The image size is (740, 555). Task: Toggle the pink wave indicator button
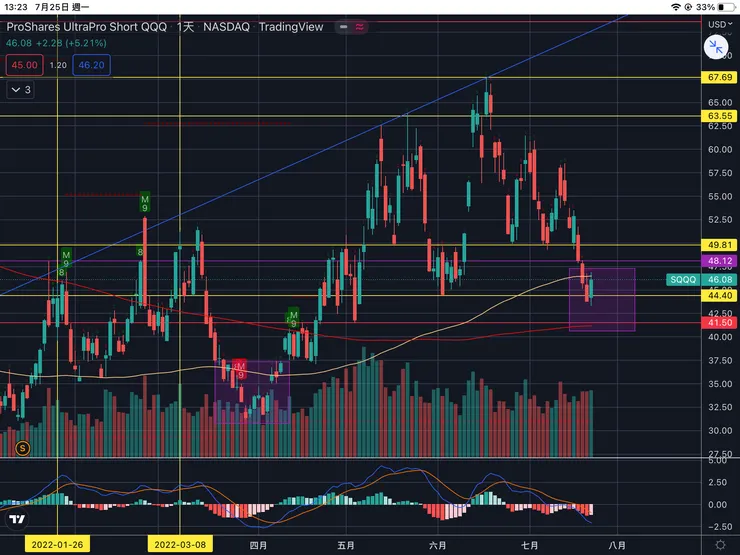(360, 27)
